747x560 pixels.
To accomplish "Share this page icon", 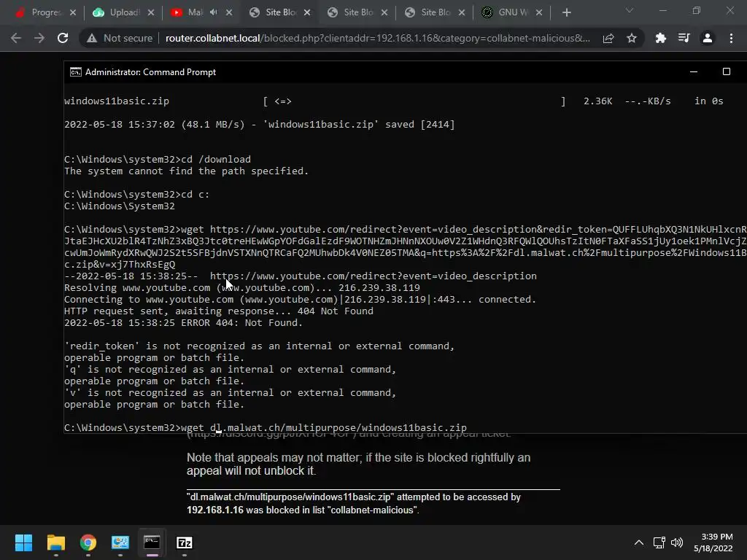I will point(608,38).
